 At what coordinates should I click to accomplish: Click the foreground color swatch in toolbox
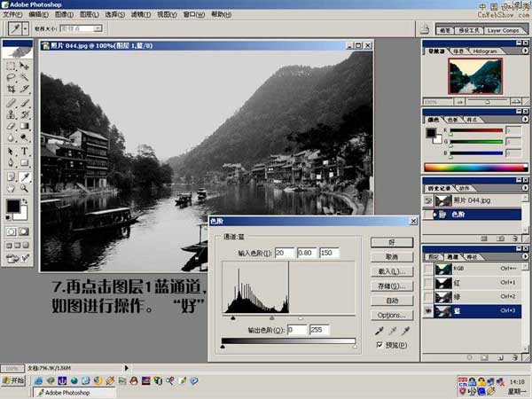coord(13,206)
